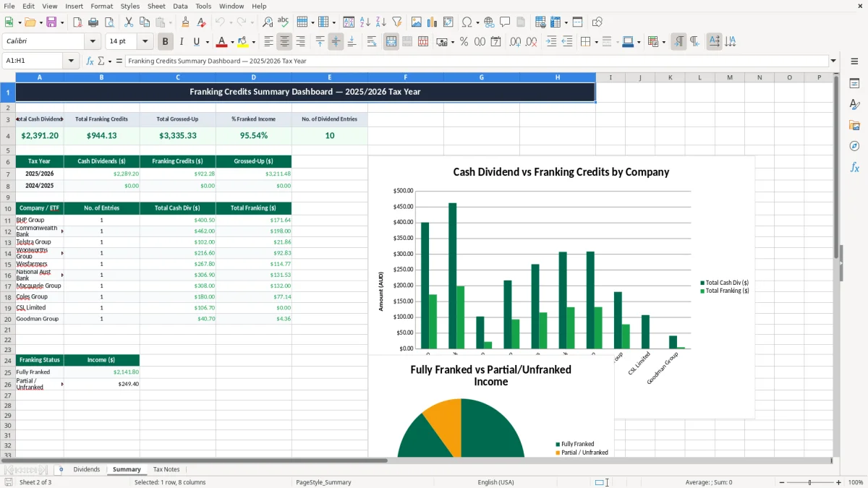Screen dimensions: 868x488
Task: Click Sort Ascending icon
Action: 365,22
